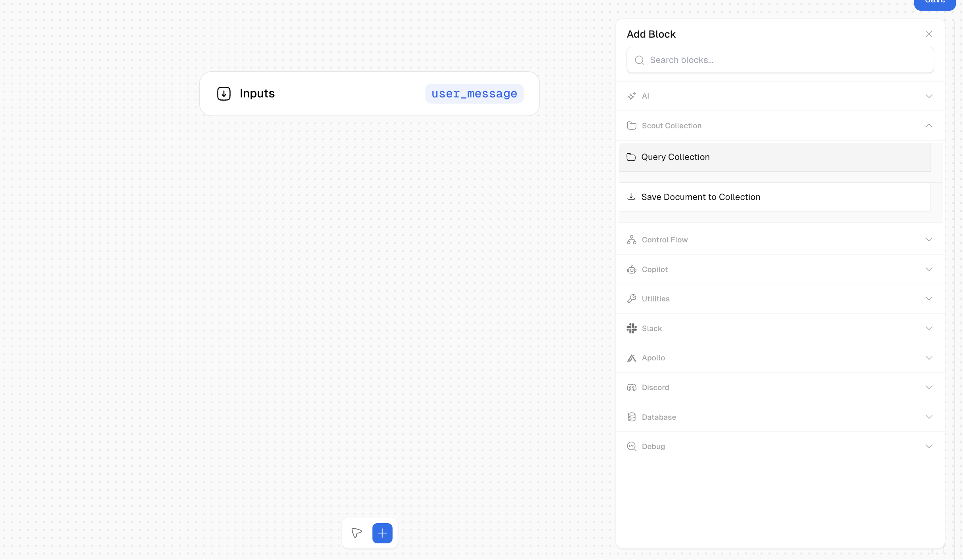
Task: Click the user_message input tag
Action: click(x=474, y=94)
